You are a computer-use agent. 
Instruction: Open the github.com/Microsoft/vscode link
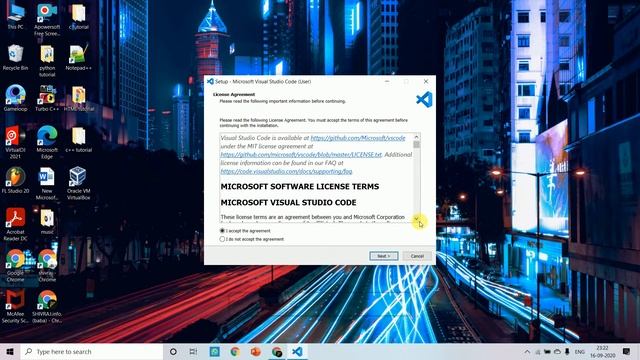(x=358, y=138)
